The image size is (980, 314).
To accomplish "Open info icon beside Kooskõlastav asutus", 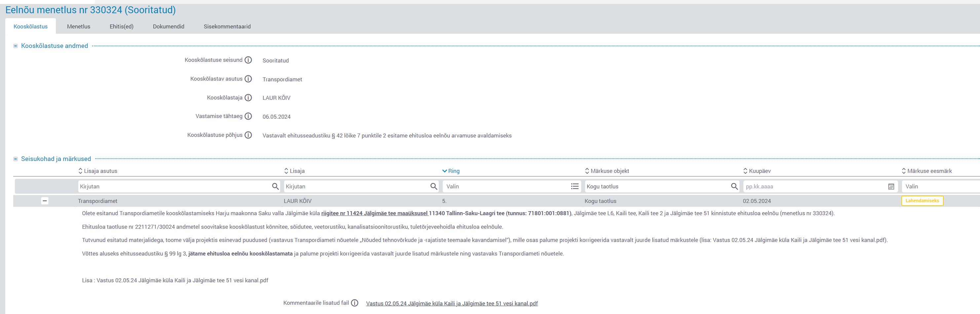I will [x=248, y=79].
